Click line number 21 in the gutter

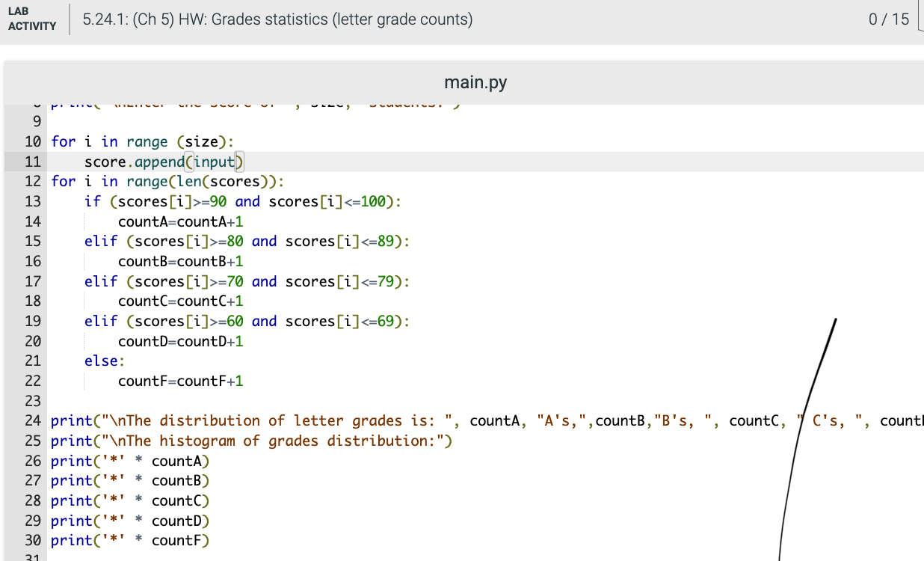(x=33, y=361)
